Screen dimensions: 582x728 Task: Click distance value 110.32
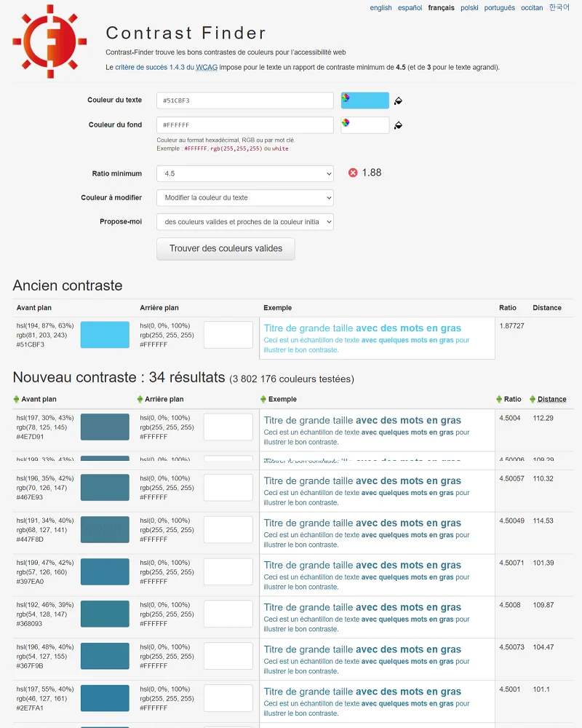pos(543,479)
